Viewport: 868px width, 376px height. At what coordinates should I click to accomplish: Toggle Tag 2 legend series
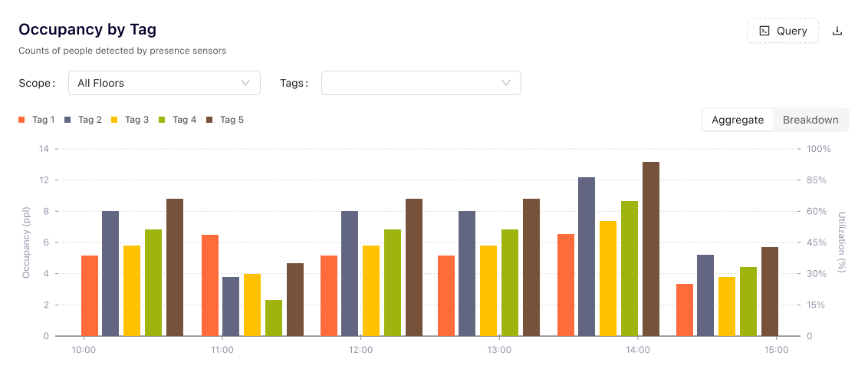pos(84,120)
